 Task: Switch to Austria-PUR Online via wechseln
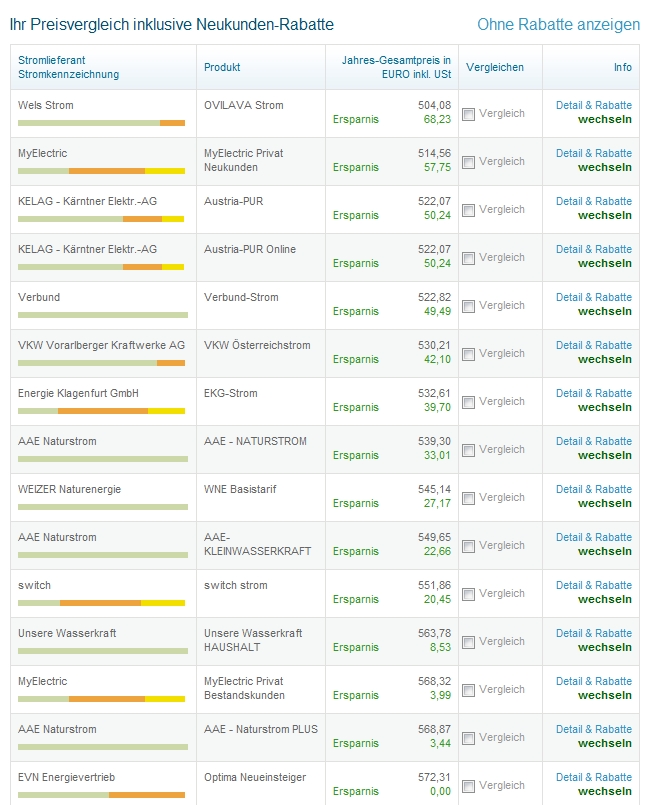coord(604,263)
